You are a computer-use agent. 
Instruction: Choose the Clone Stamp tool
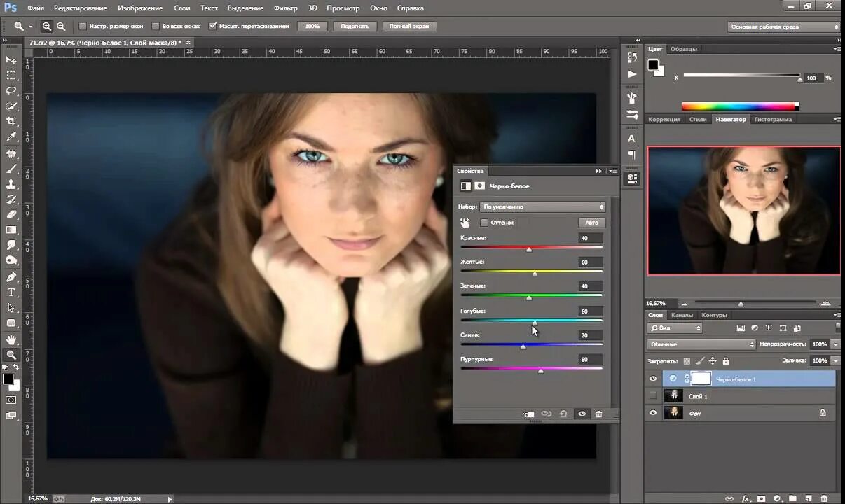click(x=11, y=184)
